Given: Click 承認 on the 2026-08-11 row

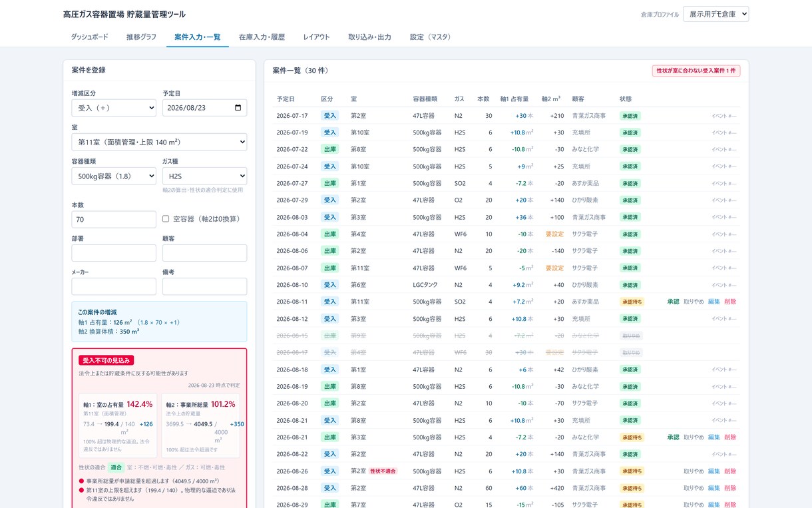Looking at the screenshot, I should click(673, 302).
